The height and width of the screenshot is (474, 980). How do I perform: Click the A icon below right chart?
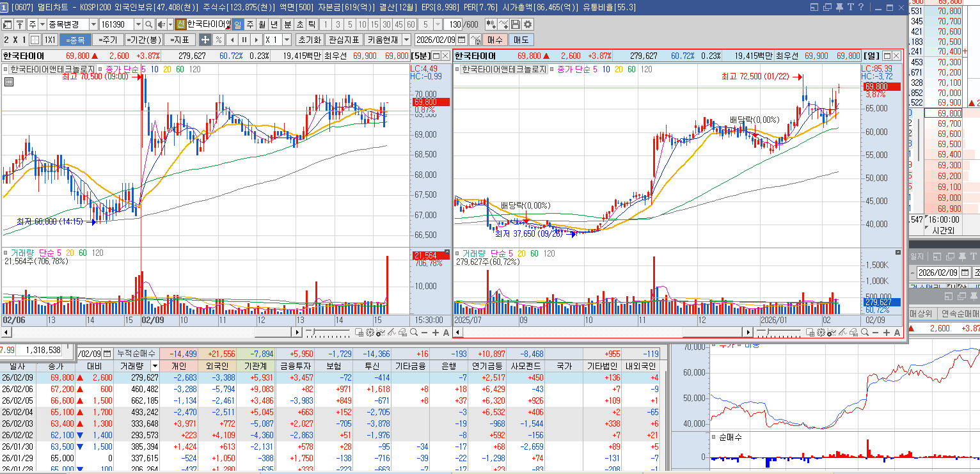click(896, 333)
